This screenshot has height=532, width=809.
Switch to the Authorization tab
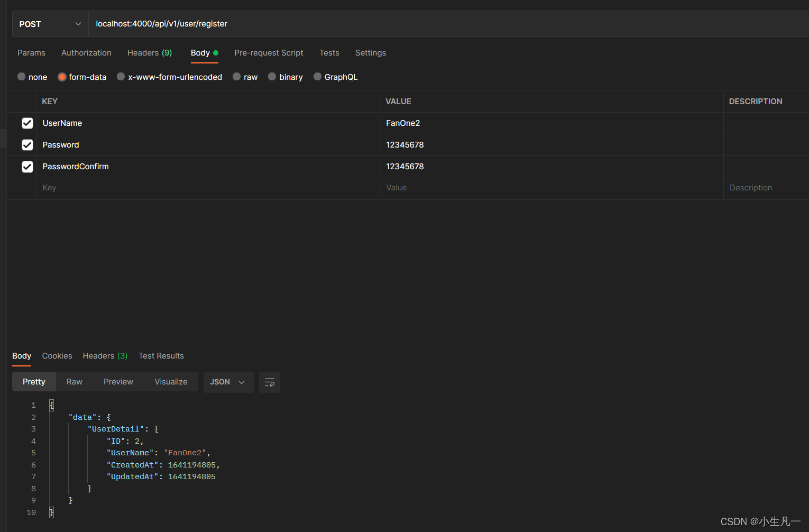[x=86, y=53]
